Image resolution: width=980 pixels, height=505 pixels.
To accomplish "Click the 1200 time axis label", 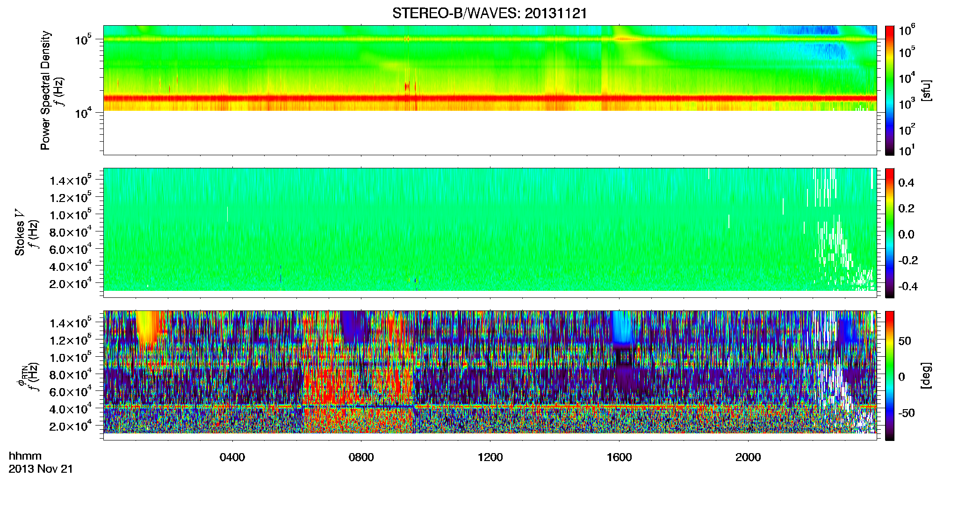I will 490,457.
